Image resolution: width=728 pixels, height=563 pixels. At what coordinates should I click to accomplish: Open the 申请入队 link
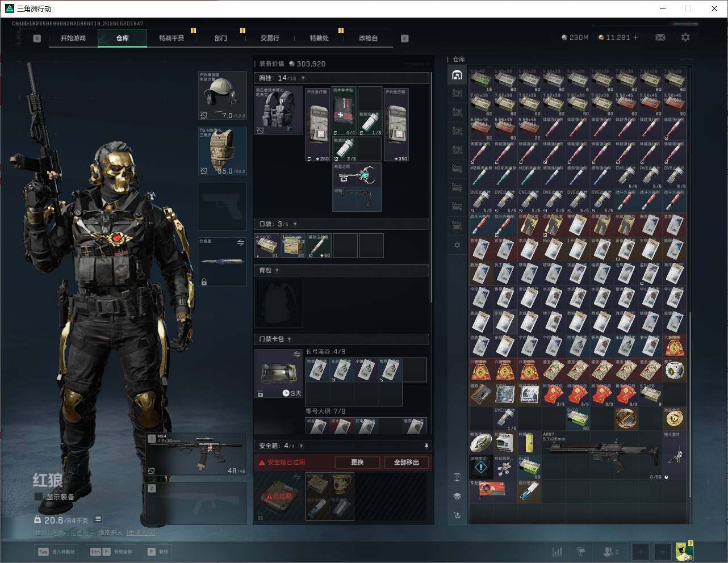coord(140,532)
